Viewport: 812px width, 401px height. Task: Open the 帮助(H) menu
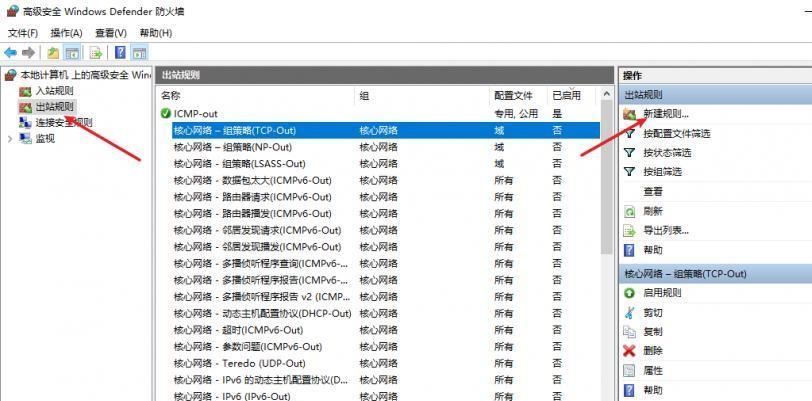click(155, 33)
